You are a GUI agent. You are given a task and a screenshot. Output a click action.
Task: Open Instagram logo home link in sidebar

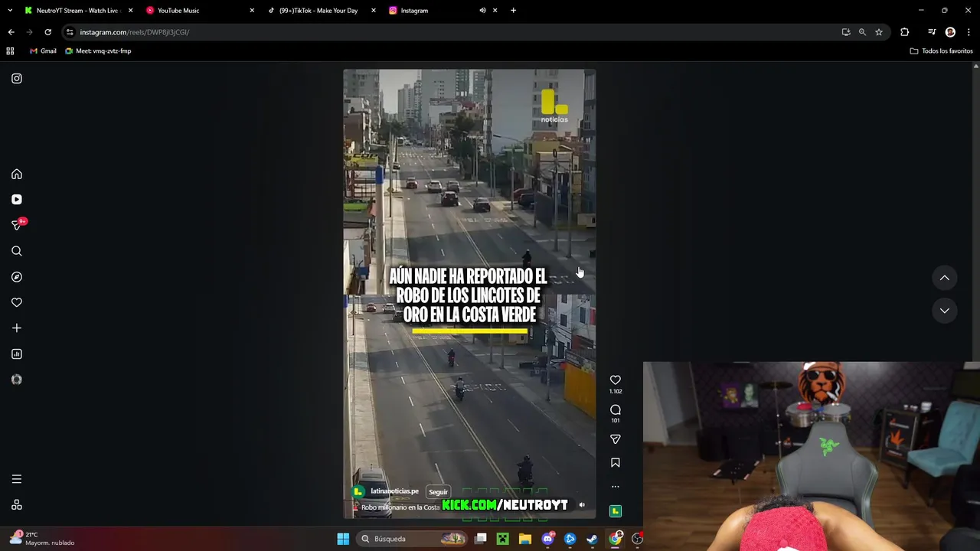click(x=17, y=78)
